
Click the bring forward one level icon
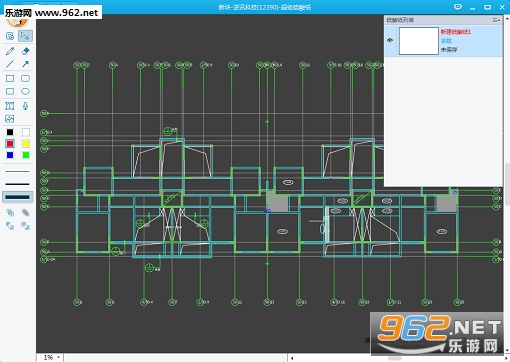[10, 226]
